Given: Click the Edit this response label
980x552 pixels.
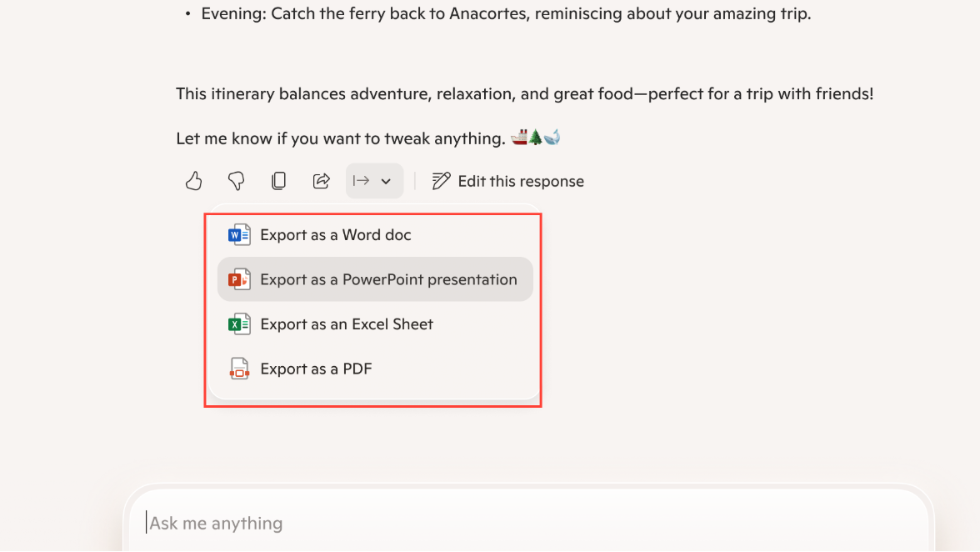Looking at the screenshot, I should click(x=521, y=181).
